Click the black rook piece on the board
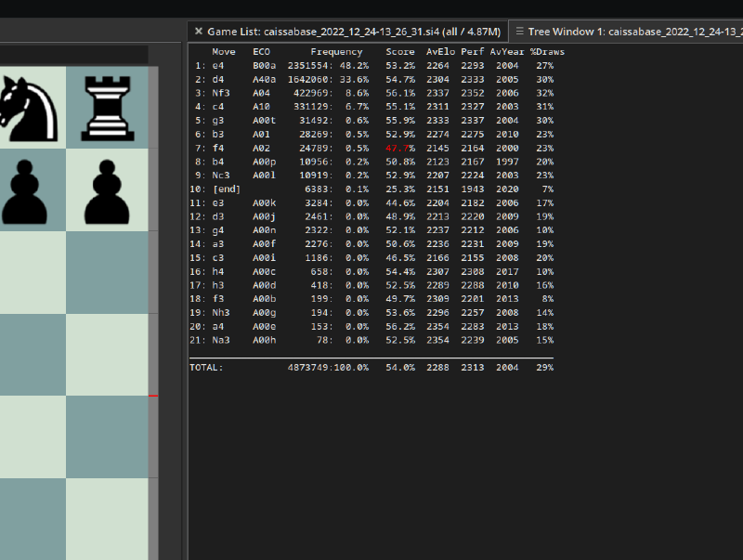This screenshot has width=743, height=560. 107,105
